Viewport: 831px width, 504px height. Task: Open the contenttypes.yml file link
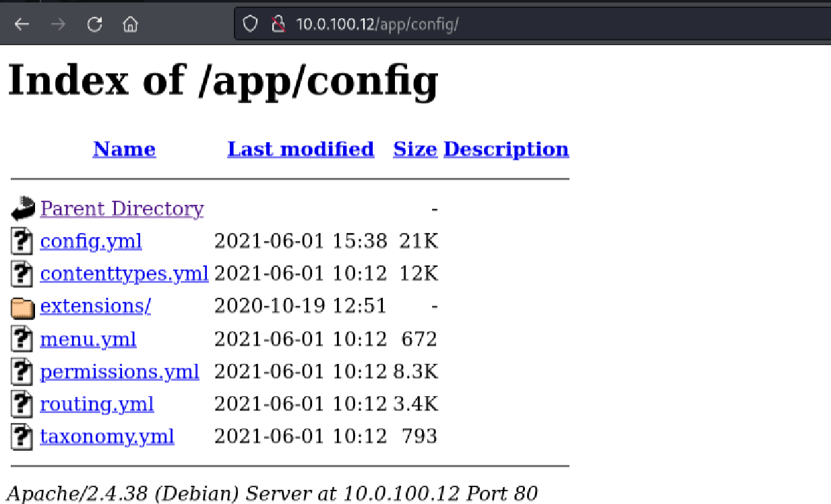[x=124, y=274]
